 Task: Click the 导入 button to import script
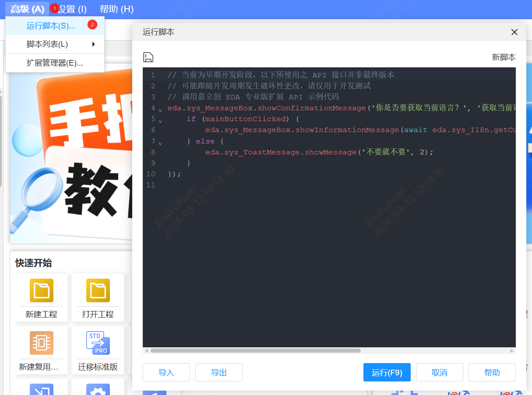(x=166, y=372)
